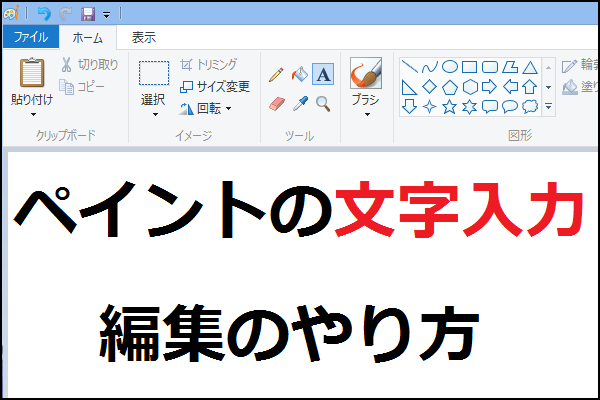
Task: Choose the oval shape in shapes gallery
Action: (x=450, y=67)
